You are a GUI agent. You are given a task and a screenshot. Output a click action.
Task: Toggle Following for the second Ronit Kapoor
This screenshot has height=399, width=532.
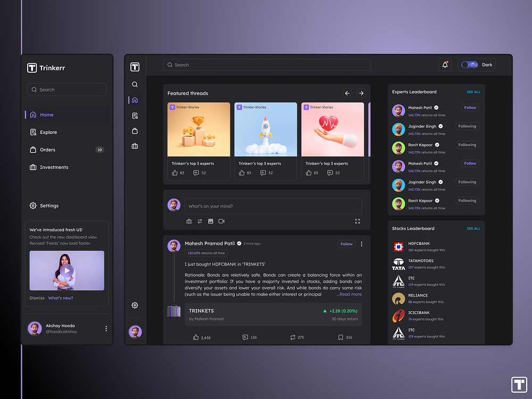(x=467, y=201)
